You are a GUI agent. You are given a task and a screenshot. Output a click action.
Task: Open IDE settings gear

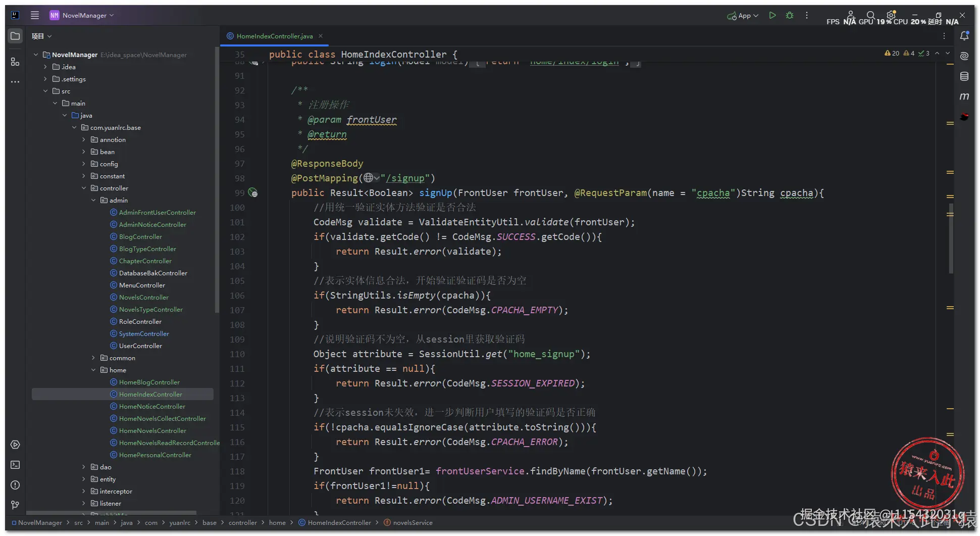click(x=891, y=14)
